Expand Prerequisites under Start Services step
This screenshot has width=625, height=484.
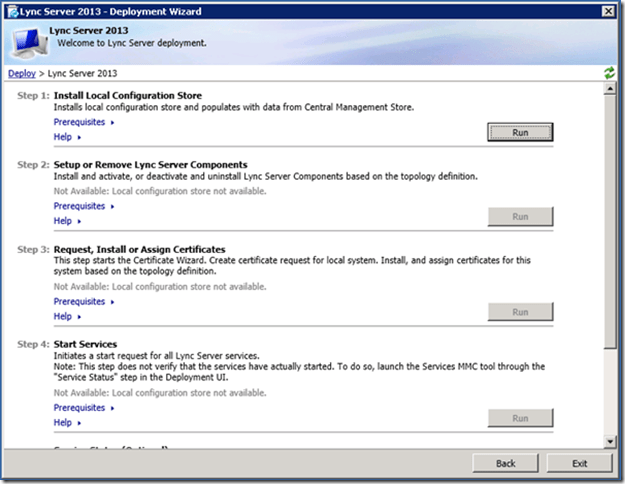point(81,408)
